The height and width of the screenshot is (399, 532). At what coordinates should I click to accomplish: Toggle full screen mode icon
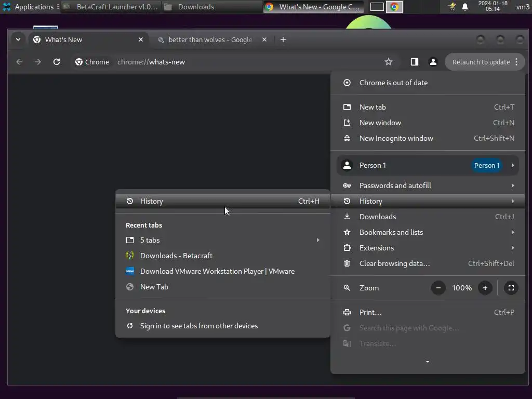pos(511,288)
